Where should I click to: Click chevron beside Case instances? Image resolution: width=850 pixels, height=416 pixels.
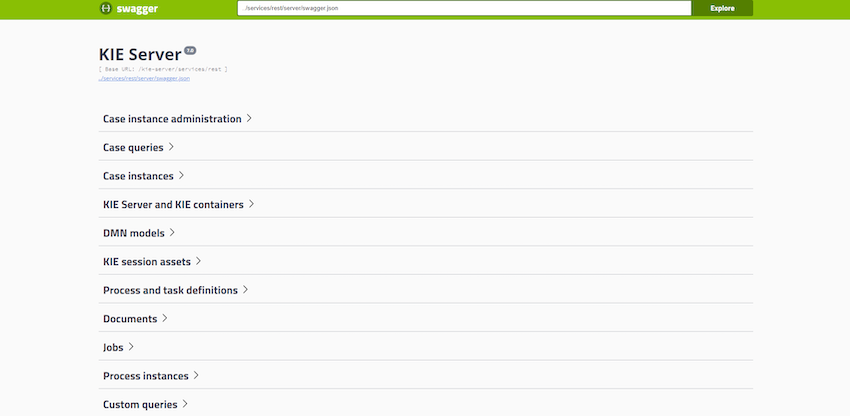coord(182,176)
